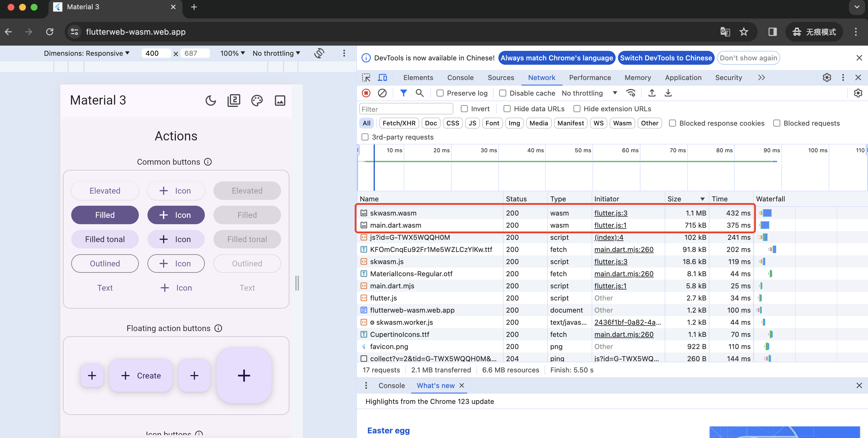This screenshot has height=438, width=868.
Task: Click the enabled Filled button in app
Action: tap(105, 215)
